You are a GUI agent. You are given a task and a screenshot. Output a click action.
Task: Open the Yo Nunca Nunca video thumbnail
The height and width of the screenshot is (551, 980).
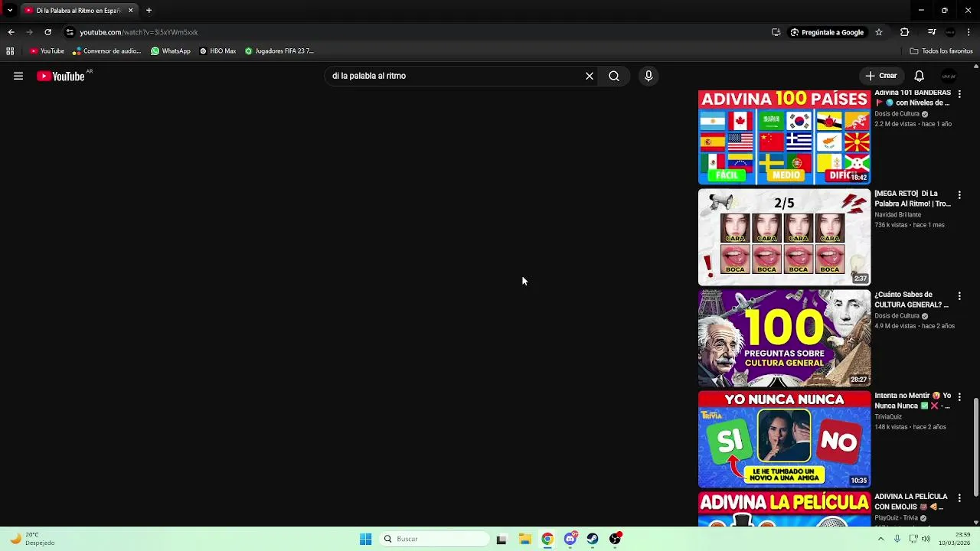click(x=784, y=439)
